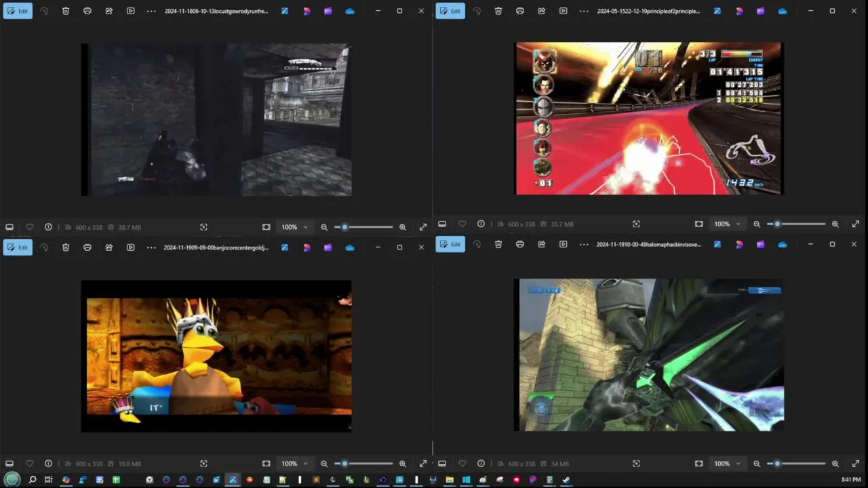868x488 pixels.
Task: Share the photo from the principleof2 window
Action: coord(542,11)
